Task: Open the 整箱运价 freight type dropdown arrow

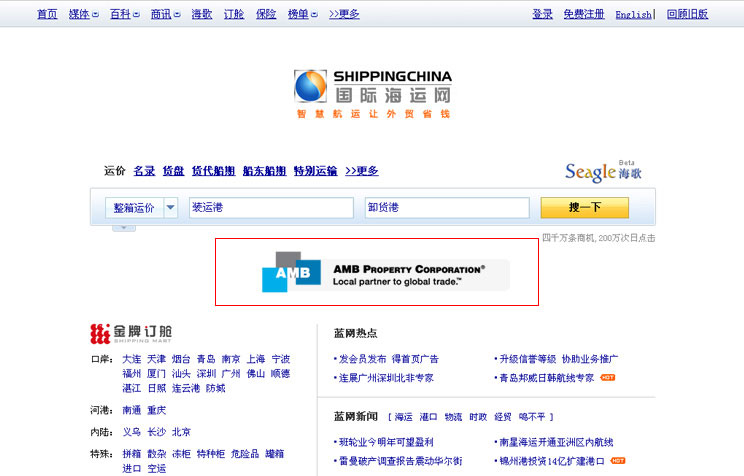Action: 170,208
